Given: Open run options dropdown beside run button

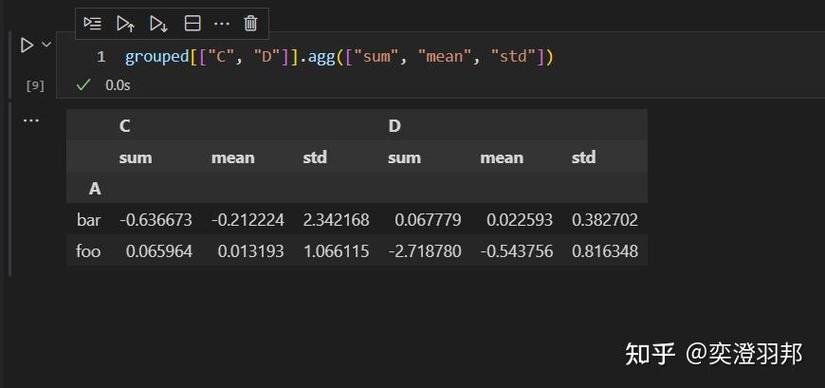Looking at the screenshot, I should coord(46,45).
